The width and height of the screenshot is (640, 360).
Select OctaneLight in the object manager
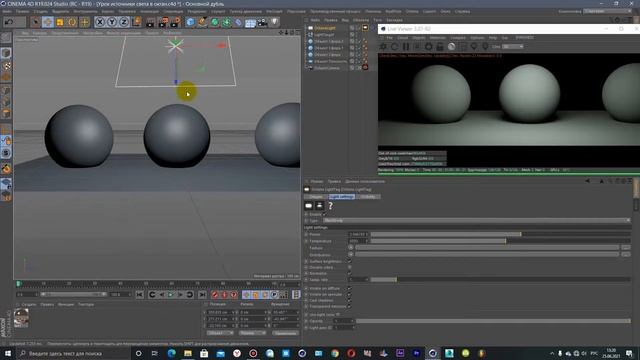[325, 28]
